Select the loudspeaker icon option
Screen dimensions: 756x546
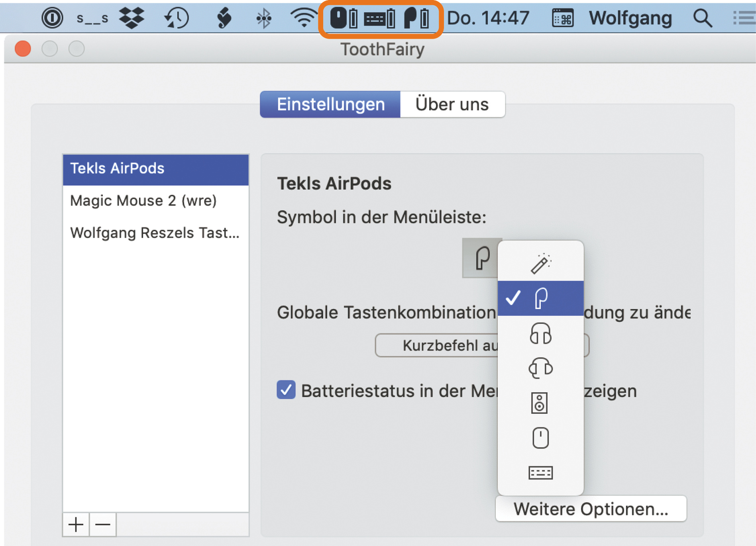coord(540,403)
